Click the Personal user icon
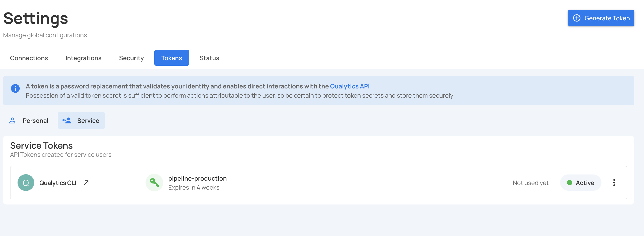This screenshot has width=644, height=236. pyautogui.click(x=12, y=121)
